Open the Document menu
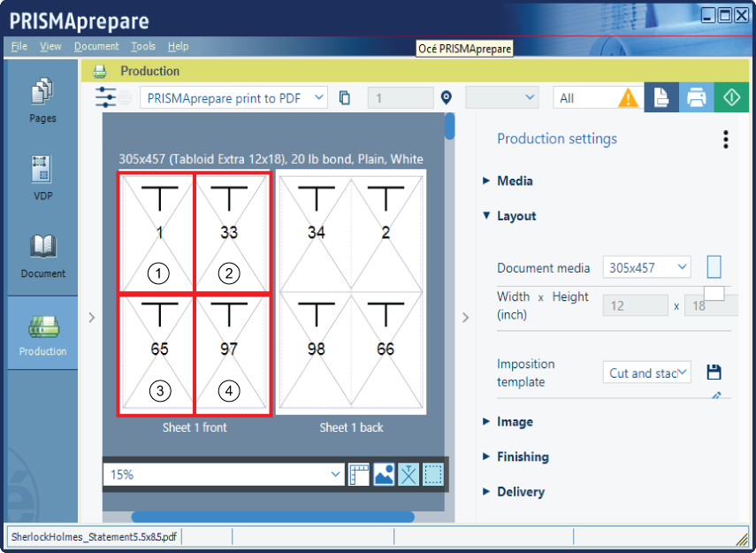756x553 pixels. click(x=96, y=46)
